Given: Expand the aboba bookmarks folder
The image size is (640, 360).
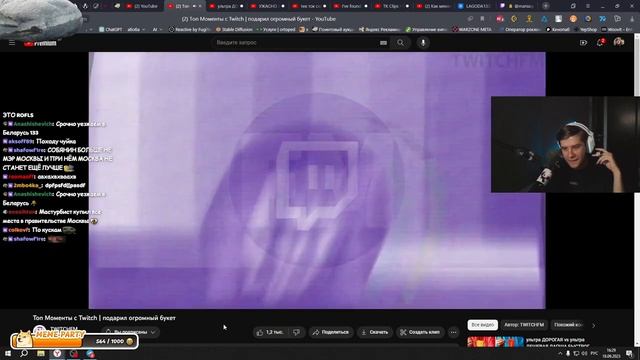Looking at the screenshot, I should [x=136, y=29].
